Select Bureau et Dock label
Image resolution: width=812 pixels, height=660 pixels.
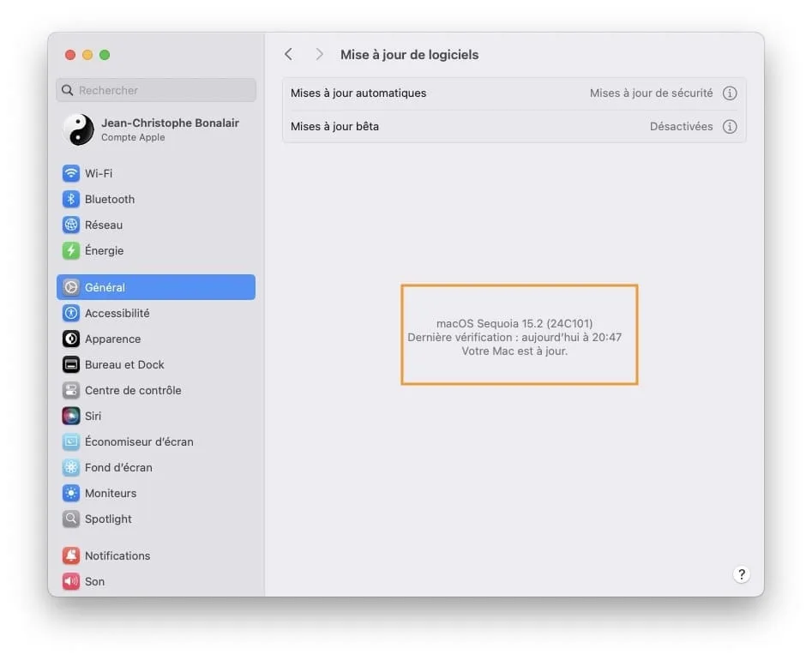124,364
